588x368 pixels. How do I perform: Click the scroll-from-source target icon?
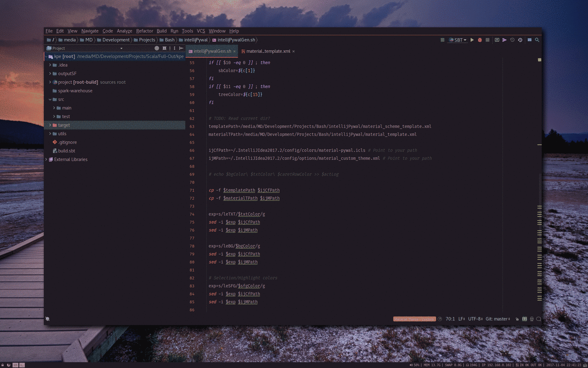coord(157,48)
